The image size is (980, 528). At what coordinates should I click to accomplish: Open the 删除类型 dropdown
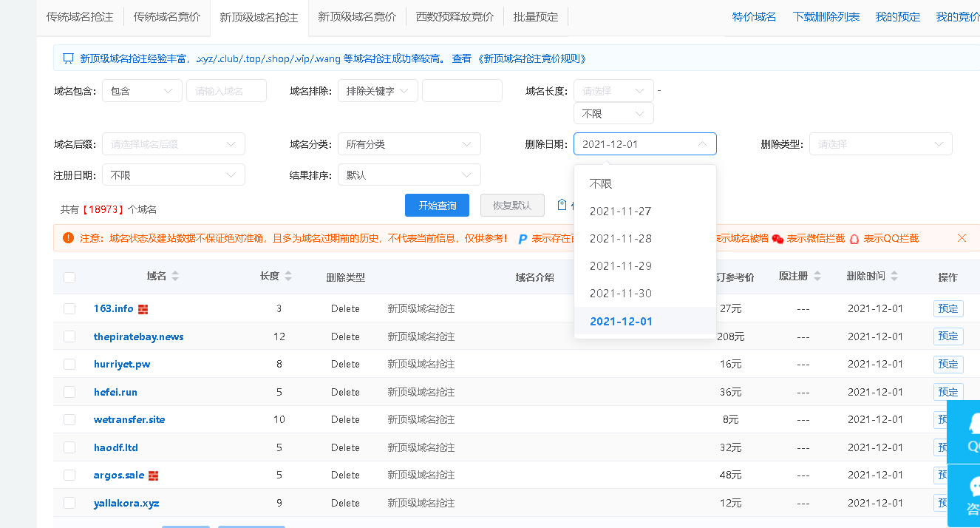(880, 144)
